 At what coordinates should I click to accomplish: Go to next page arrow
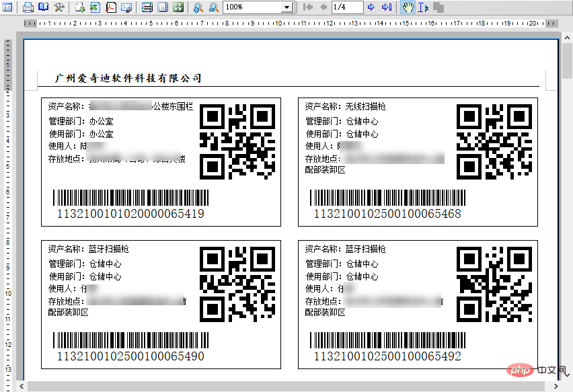click(371, 7)
